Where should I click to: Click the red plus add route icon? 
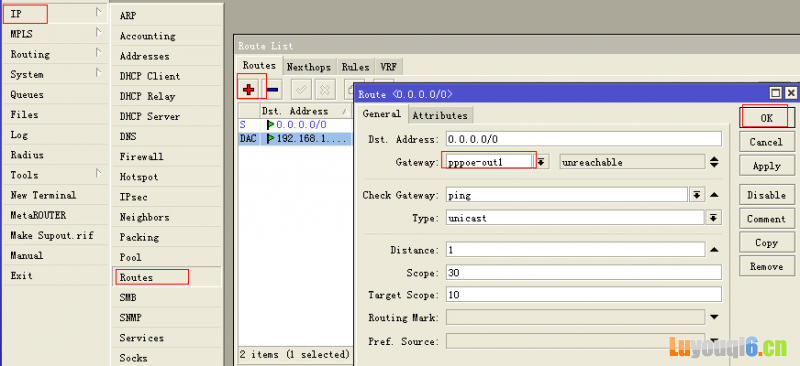point(248,90)
